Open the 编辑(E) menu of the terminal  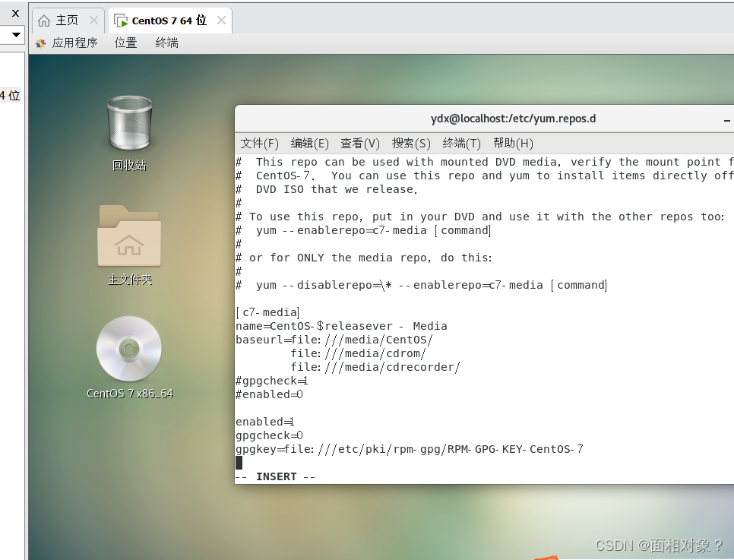click(x=309, y=143)
